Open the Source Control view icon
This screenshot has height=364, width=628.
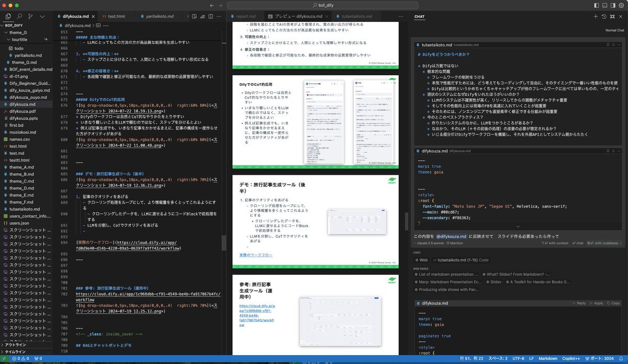tap(29, 17)
